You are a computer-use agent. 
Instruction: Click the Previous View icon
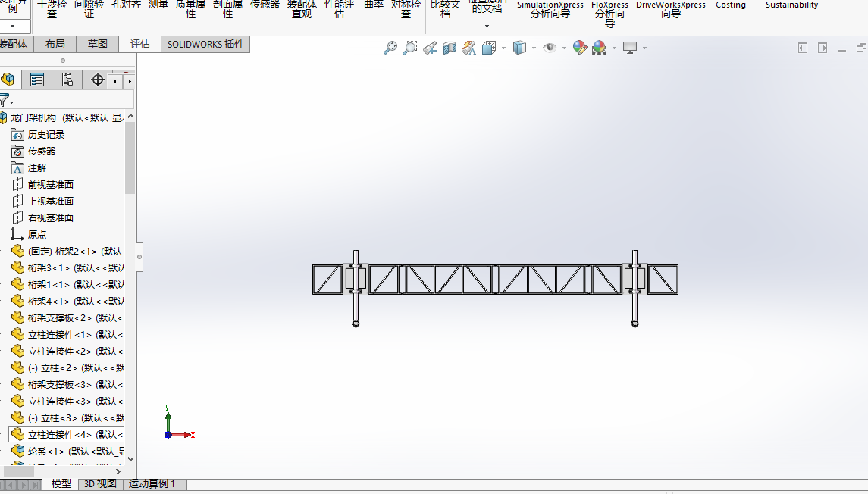coord(430,48)
